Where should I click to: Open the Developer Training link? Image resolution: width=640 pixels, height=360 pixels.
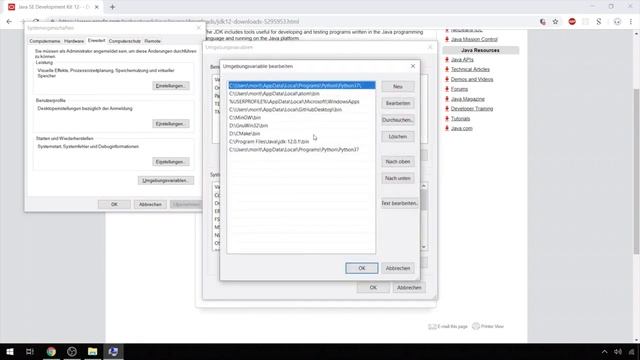click(x=471, y=109)
